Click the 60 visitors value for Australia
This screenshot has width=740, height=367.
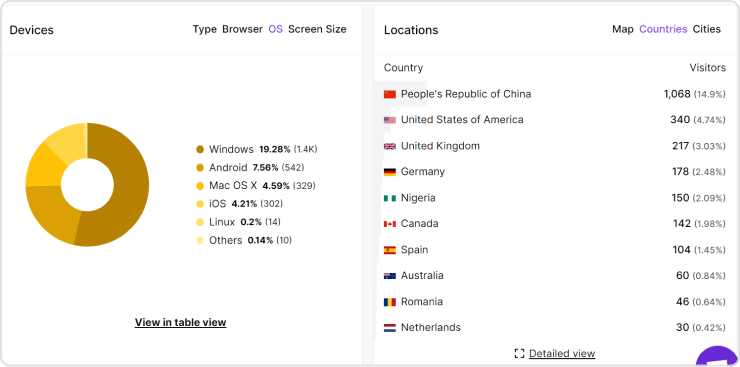click(x=682, y=275)
